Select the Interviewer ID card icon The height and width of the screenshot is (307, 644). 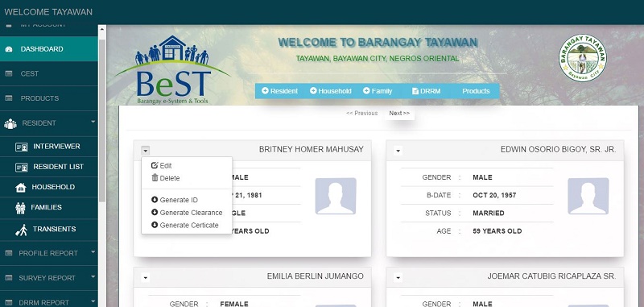point(22,147)
